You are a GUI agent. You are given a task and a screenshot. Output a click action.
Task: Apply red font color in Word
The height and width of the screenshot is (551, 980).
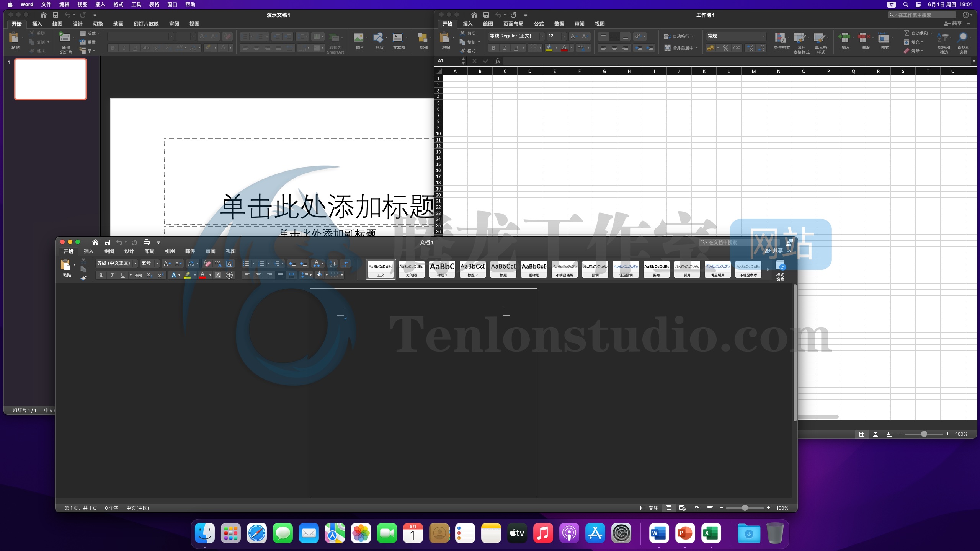203,275
